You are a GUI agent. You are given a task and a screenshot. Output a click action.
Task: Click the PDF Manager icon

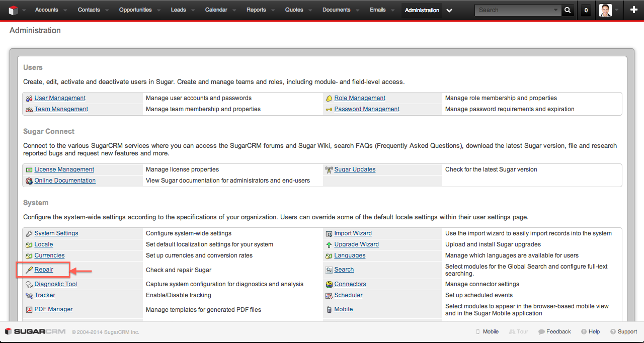[29, 309]
